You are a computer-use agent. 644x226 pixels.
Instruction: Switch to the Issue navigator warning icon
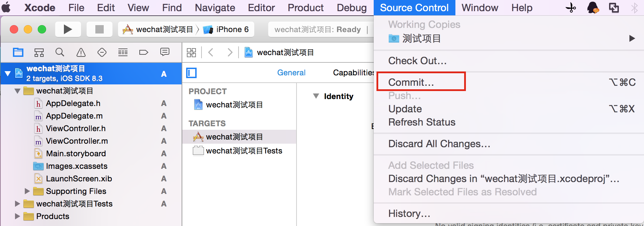click(81, 53)
